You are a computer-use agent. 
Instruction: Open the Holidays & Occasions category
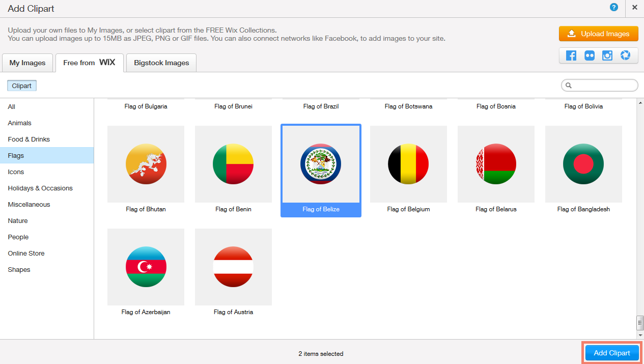coord(40,188)
